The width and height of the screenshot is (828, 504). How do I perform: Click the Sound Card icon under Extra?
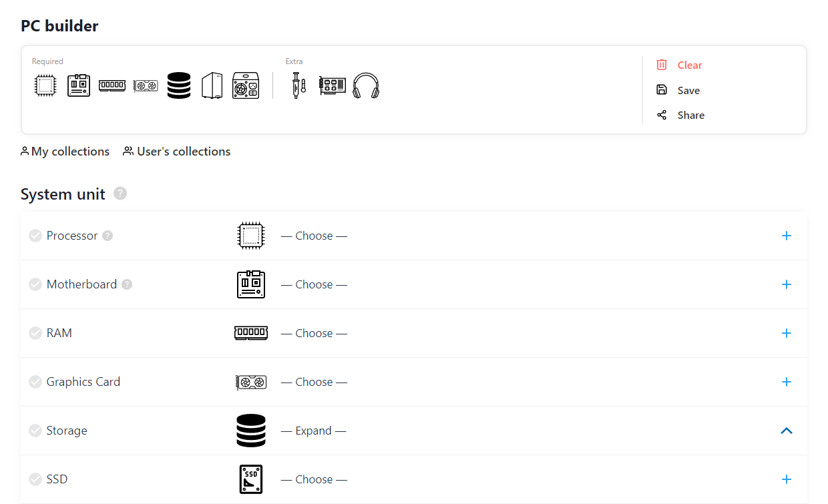pyautogui.click(x=332, y=85)
